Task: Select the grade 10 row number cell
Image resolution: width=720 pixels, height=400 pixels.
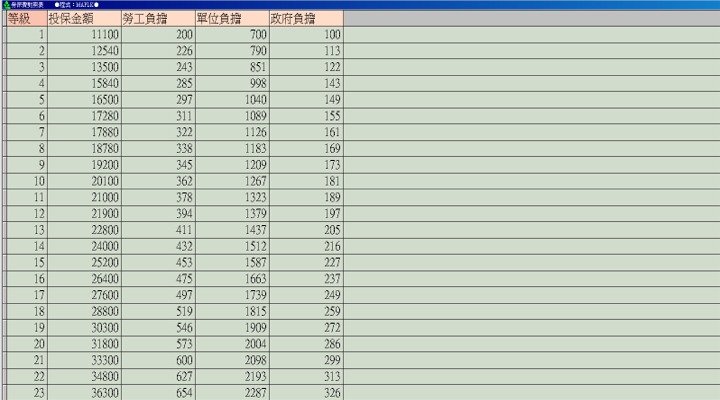Action: pyautogui.click(x=26, y=181)
